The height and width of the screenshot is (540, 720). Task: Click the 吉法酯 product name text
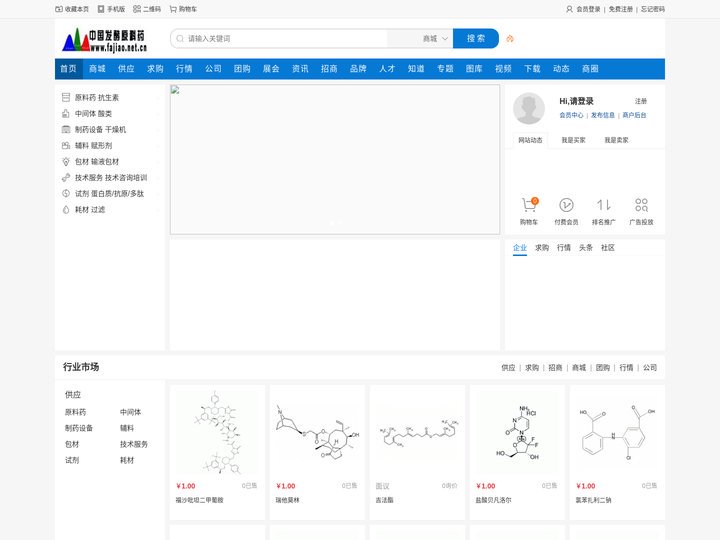click(x=384, y=500)
